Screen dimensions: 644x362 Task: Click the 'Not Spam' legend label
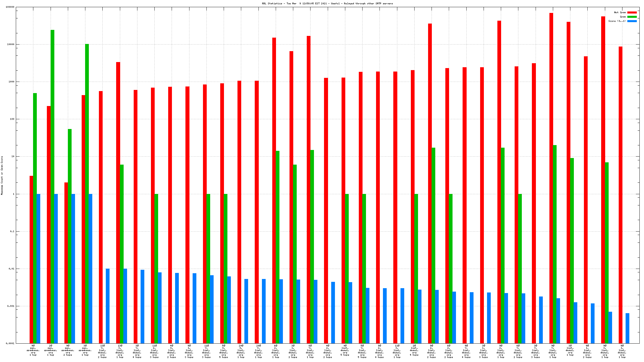coord(620,12)
